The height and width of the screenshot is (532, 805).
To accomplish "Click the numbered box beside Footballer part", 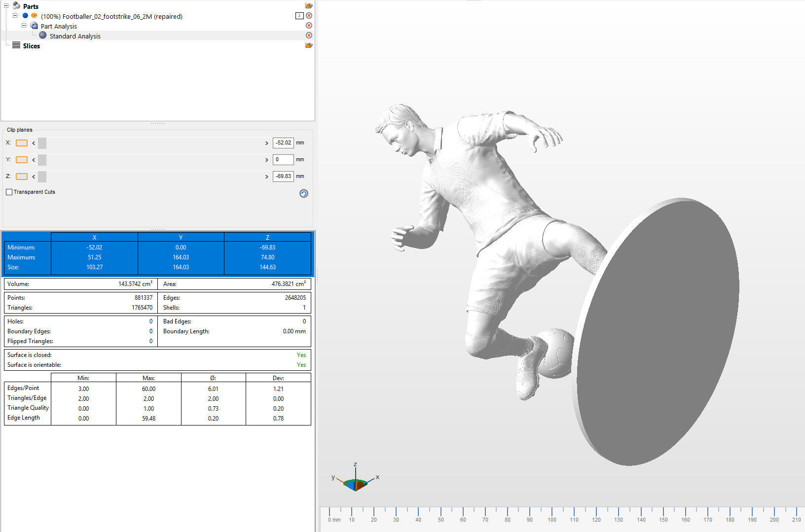I will pos(299,16).
